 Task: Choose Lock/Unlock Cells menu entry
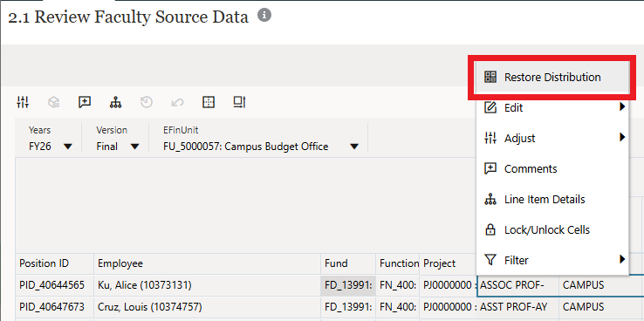pyautogui.click(x=552, y=230)
